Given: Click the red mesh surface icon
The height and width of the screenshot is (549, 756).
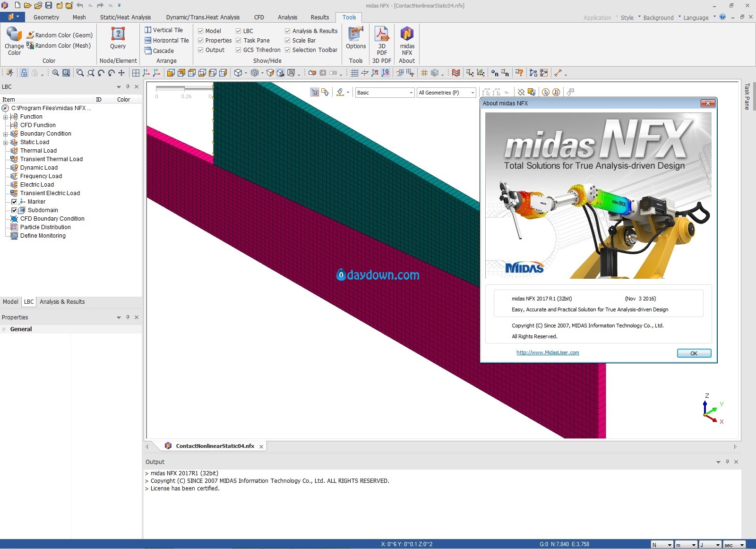Looking at the screenshot, I should 456,73.
